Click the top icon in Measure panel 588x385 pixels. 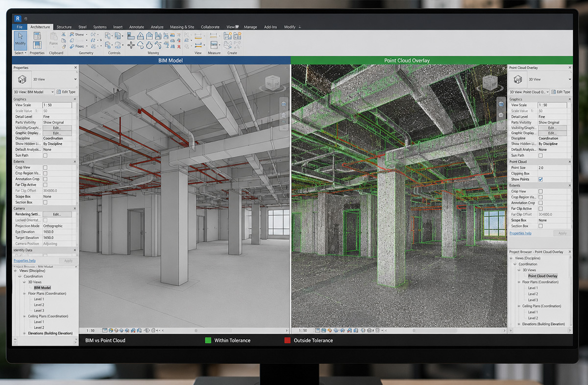[214, 36]
